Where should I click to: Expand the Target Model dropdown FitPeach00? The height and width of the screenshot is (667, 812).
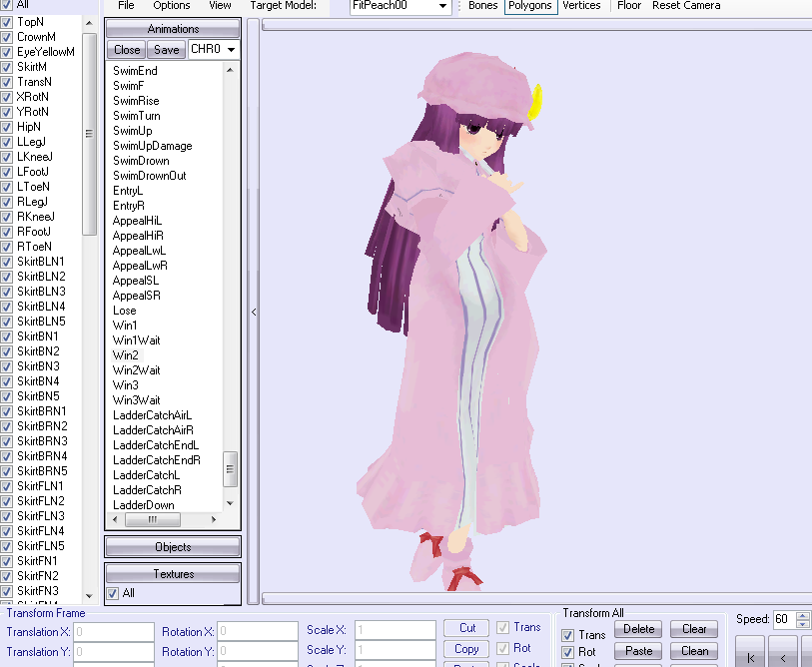point(442,6)
